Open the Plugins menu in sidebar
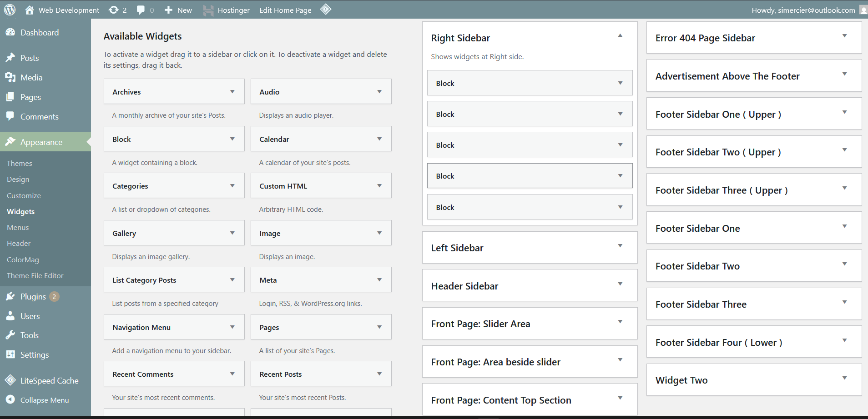 [33, 297]
